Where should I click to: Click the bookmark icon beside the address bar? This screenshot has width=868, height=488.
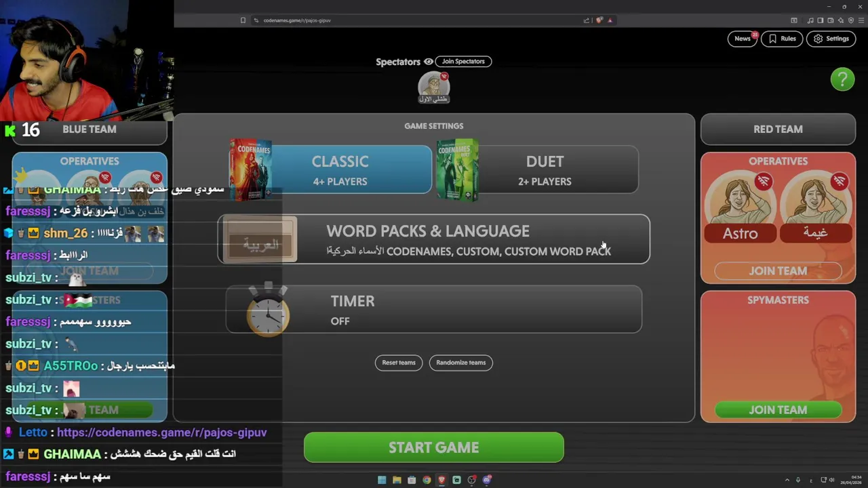click(x=243, y=20)
